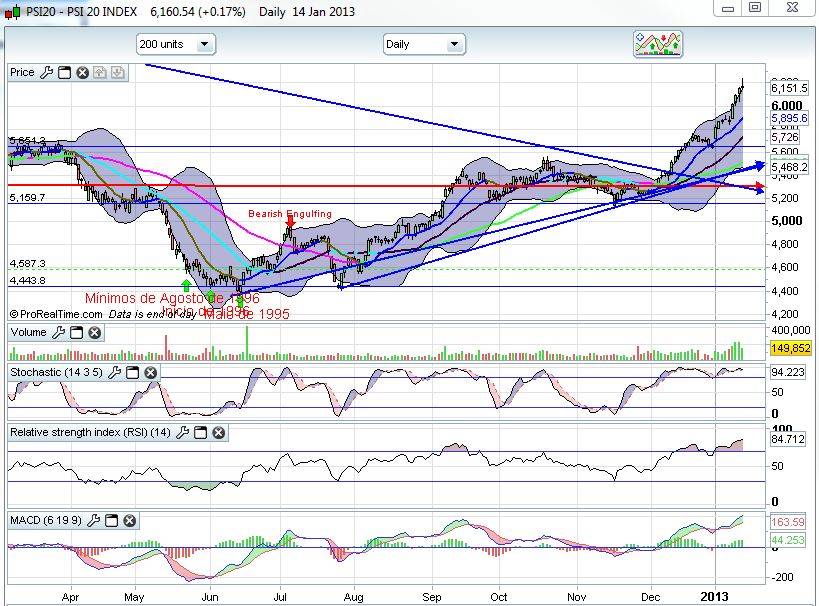Image resolution: width=819 pixels, height=606 pixels.
Task: Maximize the RSI panel
Action: point(201,433)
